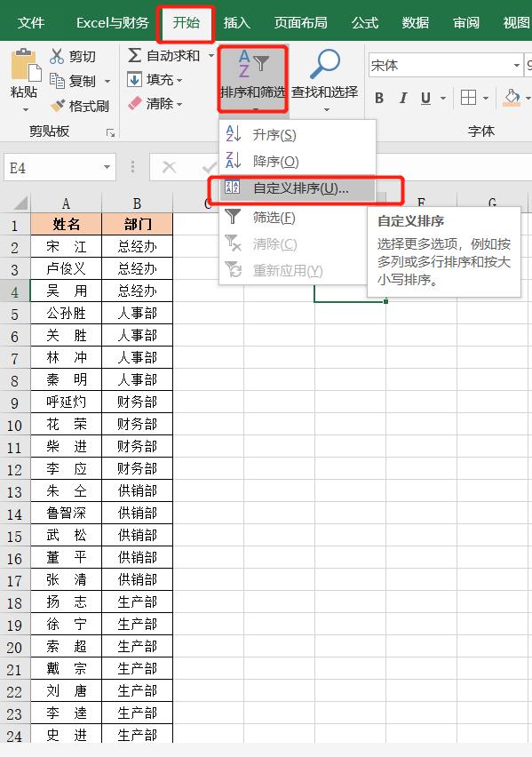This screenshot has width=532, height=757.
Task: Click the Cut scissors icon
Action: (57, 57)
